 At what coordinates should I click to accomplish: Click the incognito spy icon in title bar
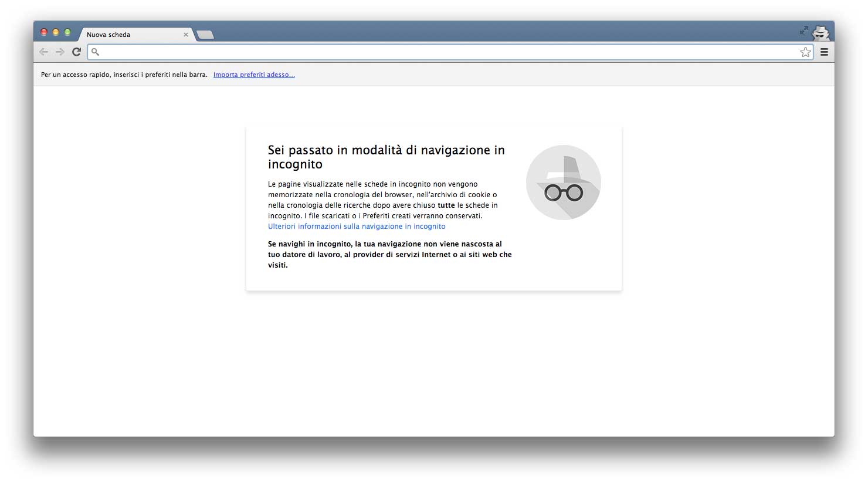[820, 33]
